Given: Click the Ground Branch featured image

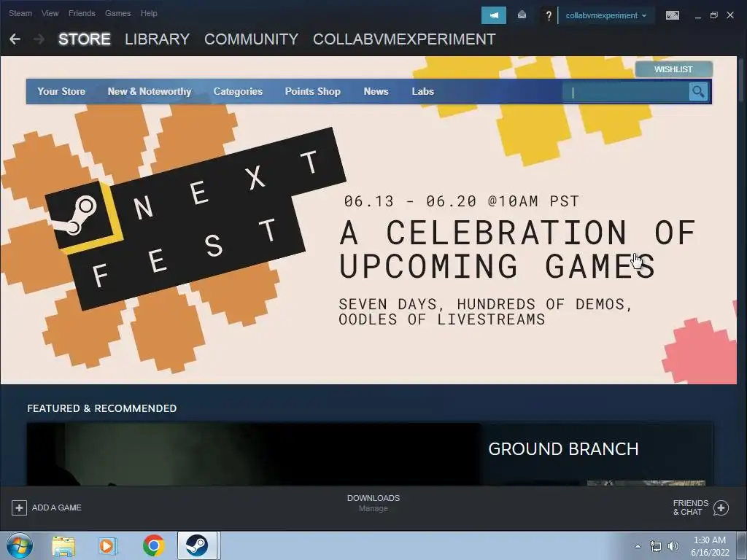Looking at the screenshot, I should coord(253,454).
